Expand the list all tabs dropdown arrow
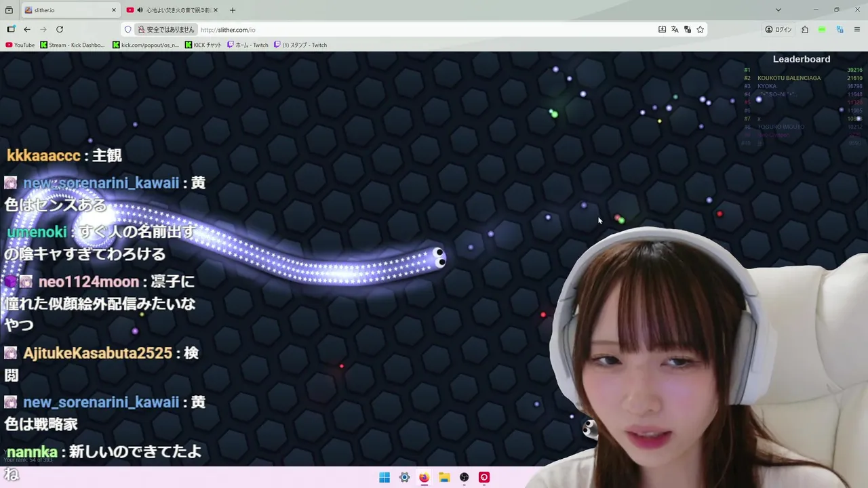The width and height of the screenshot is (868, 488). (778, 10)
